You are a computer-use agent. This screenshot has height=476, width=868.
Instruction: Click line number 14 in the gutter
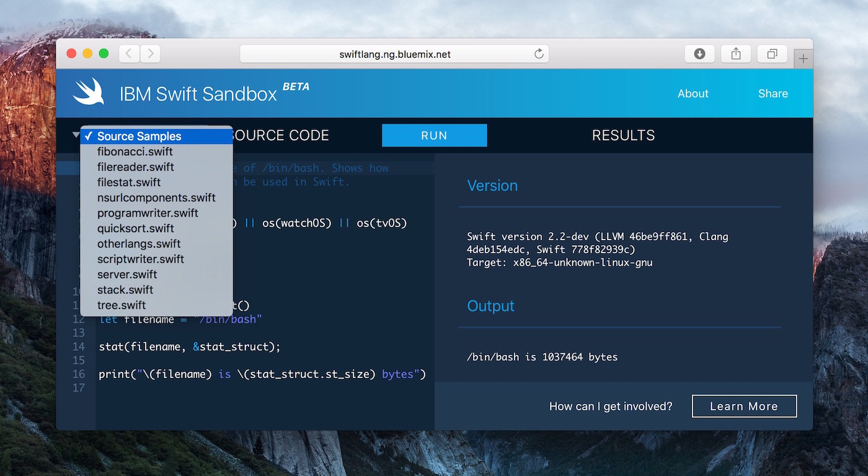pyautogui.click(x=78, y=347)
